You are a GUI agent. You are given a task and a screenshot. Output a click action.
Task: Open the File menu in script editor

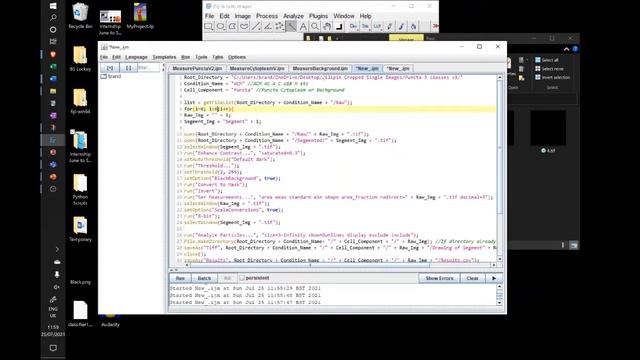pyautogui.click(x=104, y=57)
